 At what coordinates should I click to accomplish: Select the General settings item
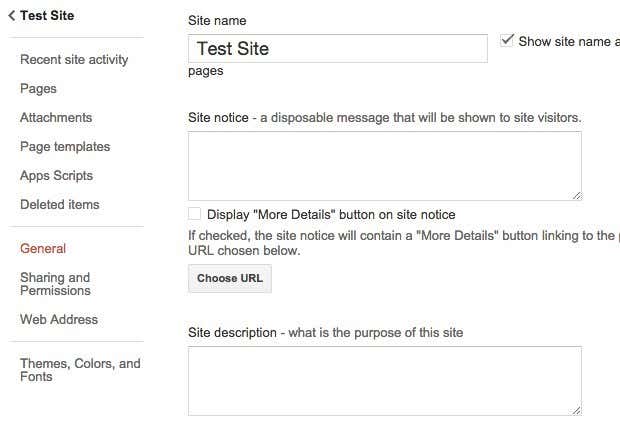point(43,248)
